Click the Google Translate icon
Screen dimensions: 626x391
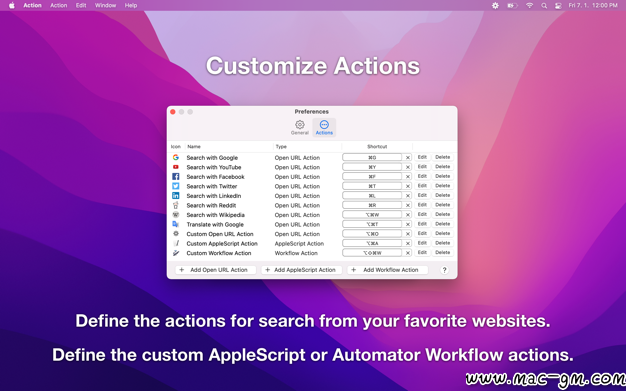tap(176, 224)
